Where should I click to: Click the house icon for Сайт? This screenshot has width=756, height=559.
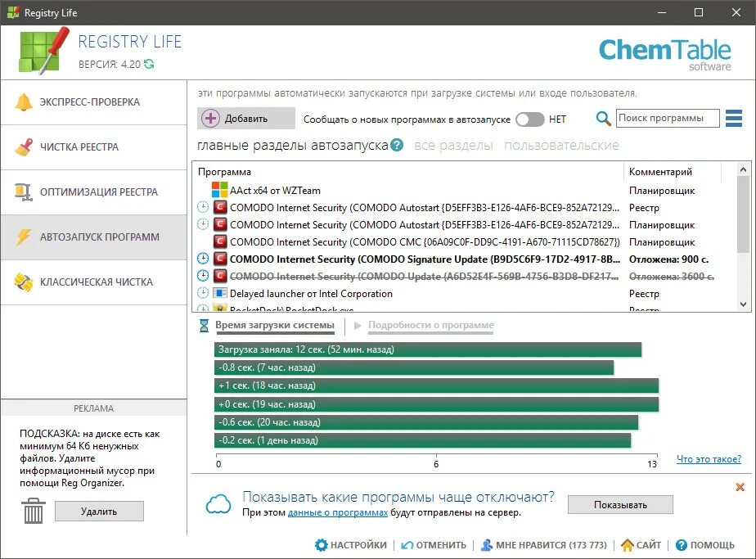tap(628, 545)
